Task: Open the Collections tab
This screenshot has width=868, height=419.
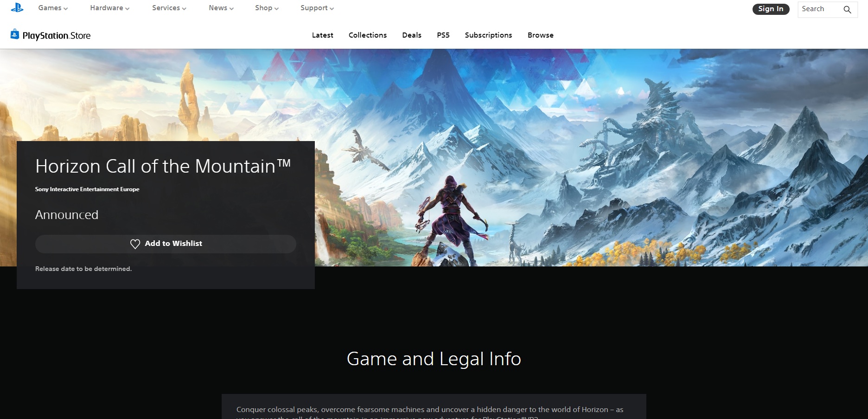Action: (x=368, y=35)
